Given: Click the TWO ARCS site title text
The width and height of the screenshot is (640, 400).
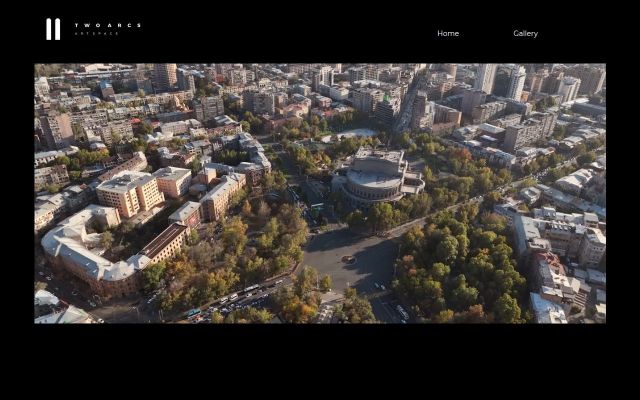Looking at the screenshot, I should [x=108, y=25].
